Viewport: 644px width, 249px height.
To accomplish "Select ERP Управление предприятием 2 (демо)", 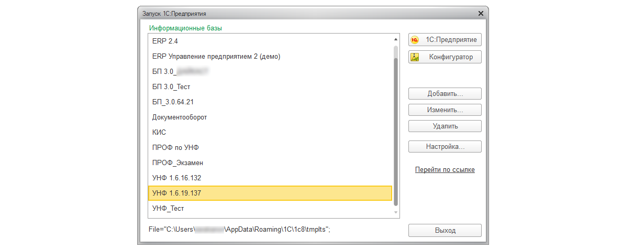I will (270, 56).
